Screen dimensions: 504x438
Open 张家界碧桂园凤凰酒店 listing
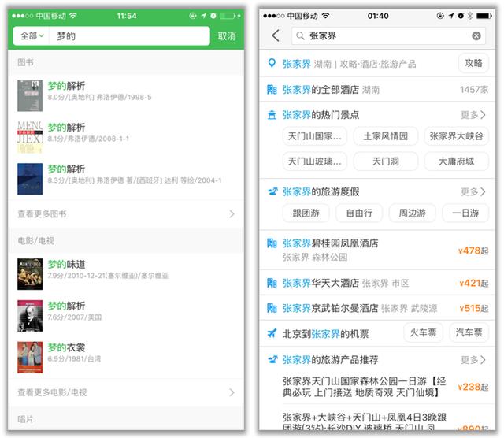(x=377, y=250)
